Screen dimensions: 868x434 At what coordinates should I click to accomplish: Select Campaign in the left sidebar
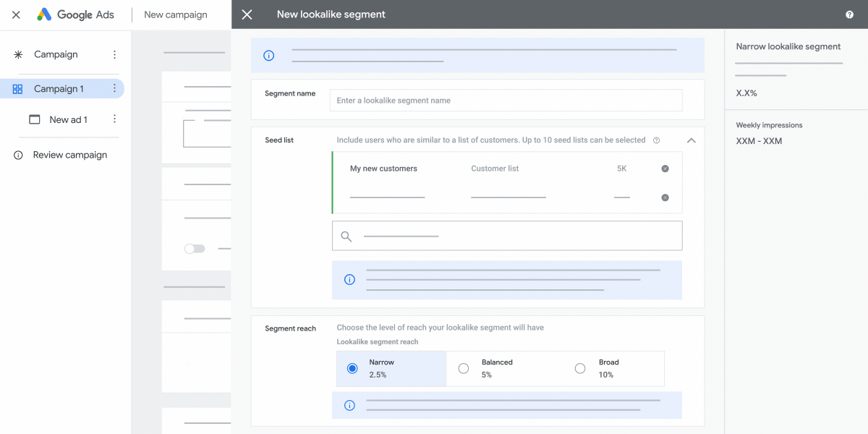(56, 54)
